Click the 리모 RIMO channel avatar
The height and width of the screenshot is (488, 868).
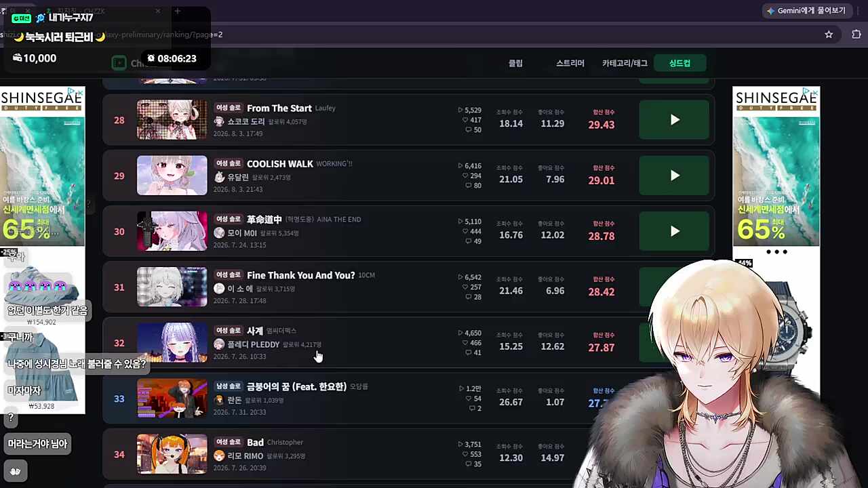[x=219, y=455]
